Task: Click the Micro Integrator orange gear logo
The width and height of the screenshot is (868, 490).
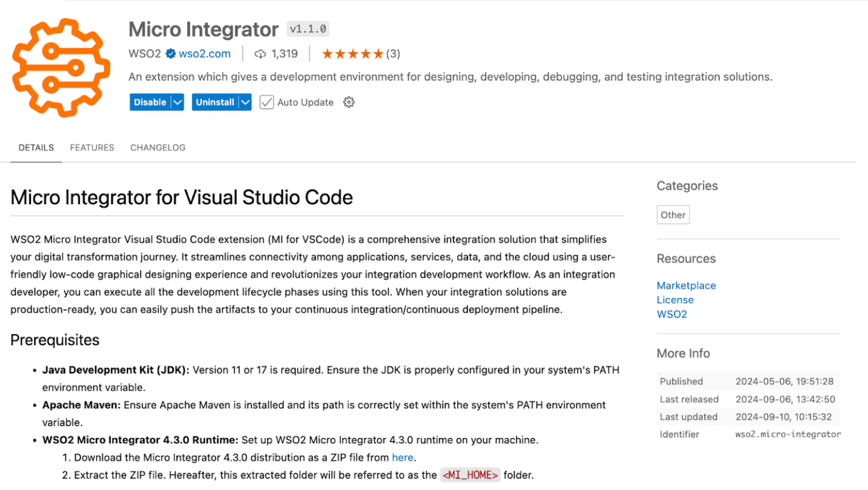Action: (x=61, y=67)
